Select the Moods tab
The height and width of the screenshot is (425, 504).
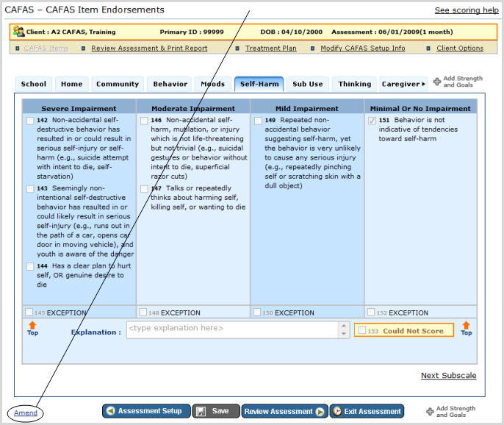[x=213, y=84]
